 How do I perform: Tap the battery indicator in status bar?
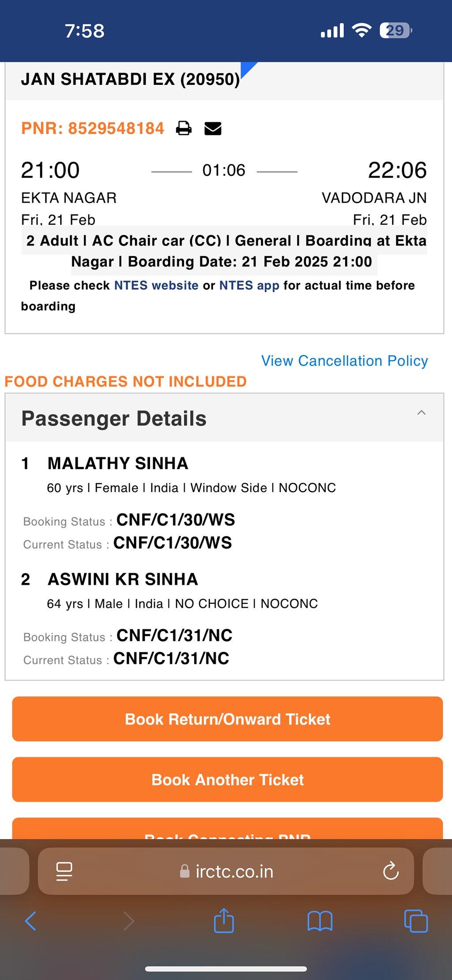click(396, 30)
